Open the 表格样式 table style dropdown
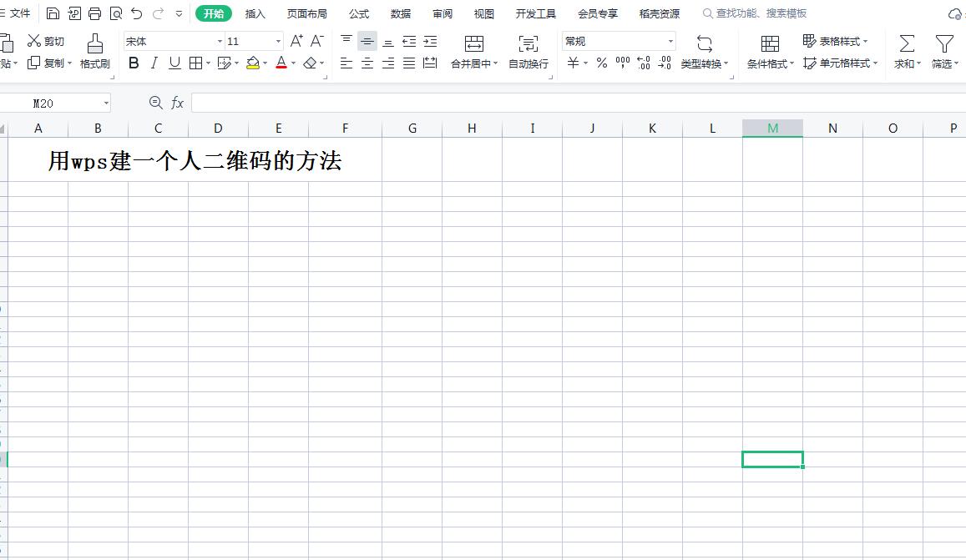Screen dimensions: 966x560 point(836,41)
